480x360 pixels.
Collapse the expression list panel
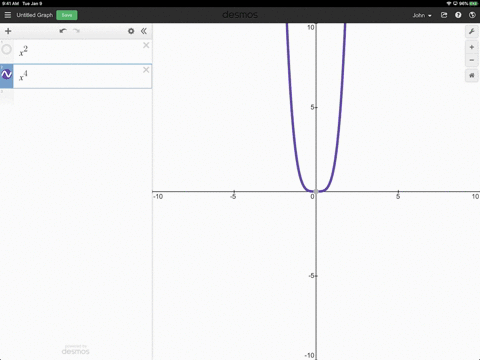pos(144,31)
